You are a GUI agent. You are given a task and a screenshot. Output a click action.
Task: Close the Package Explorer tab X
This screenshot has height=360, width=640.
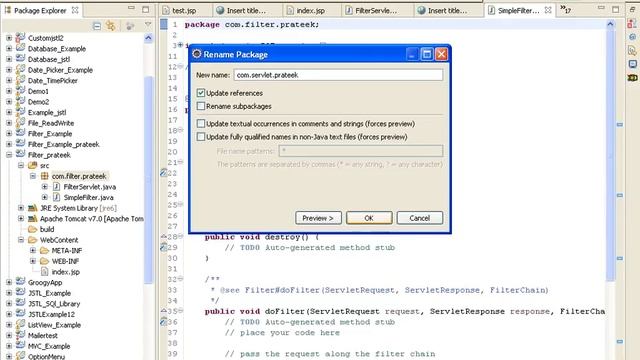click(75, 10)
